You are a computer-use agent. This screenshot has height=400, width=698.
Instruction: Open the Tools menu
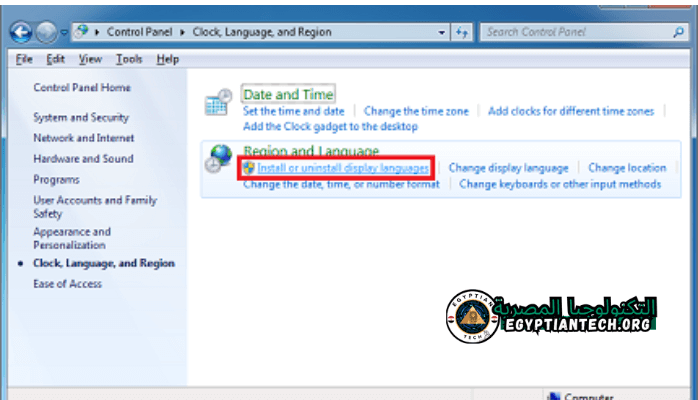pos(129,59)
